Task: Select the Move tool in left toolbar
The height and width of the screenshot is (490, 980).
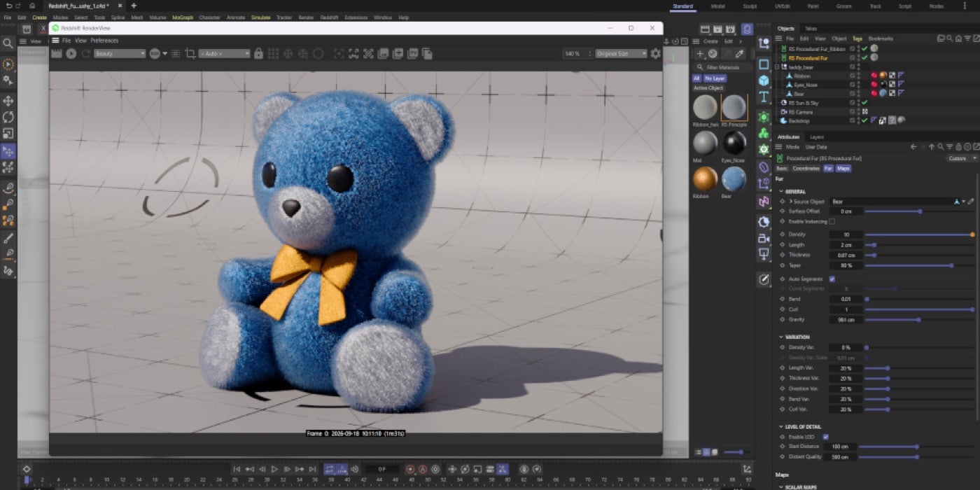Action: [8, 101]
